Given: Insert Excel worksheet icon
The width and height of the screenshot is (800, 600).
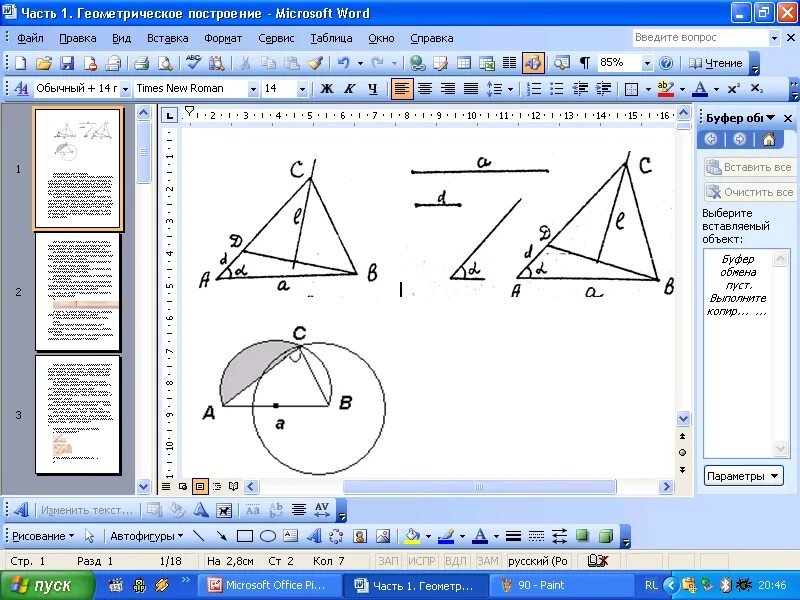Looking at the screenshot, I should [487, 63].
